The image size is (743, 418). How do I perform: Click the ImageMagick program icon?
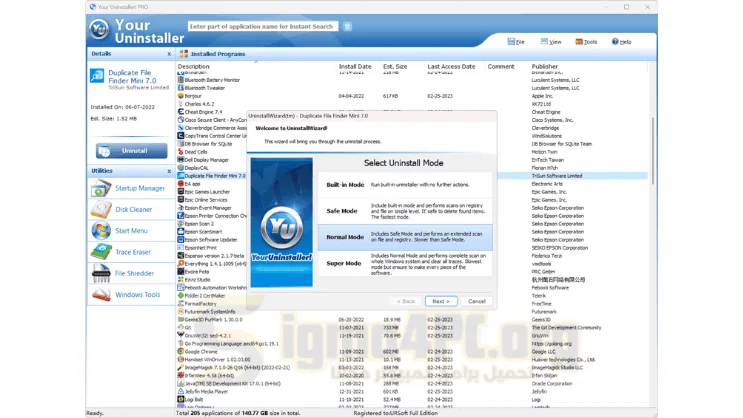tap(181, 367)
